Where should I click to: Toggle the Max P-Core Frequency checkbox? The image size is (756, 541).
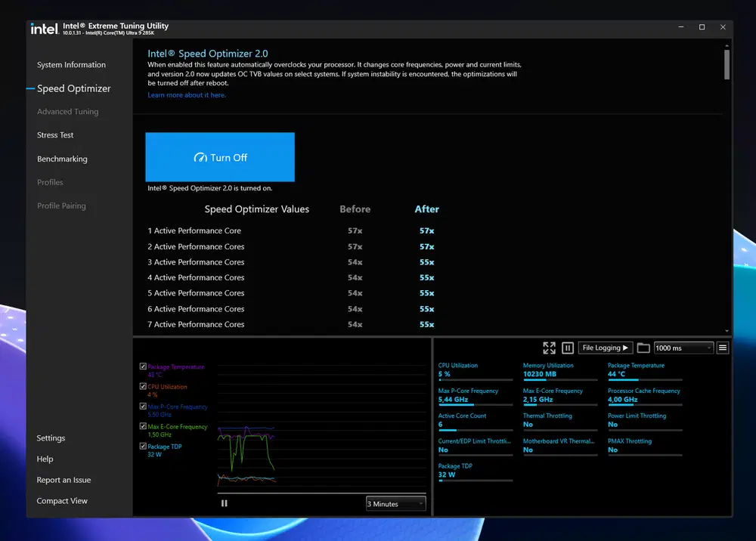[x=143, y=406]
